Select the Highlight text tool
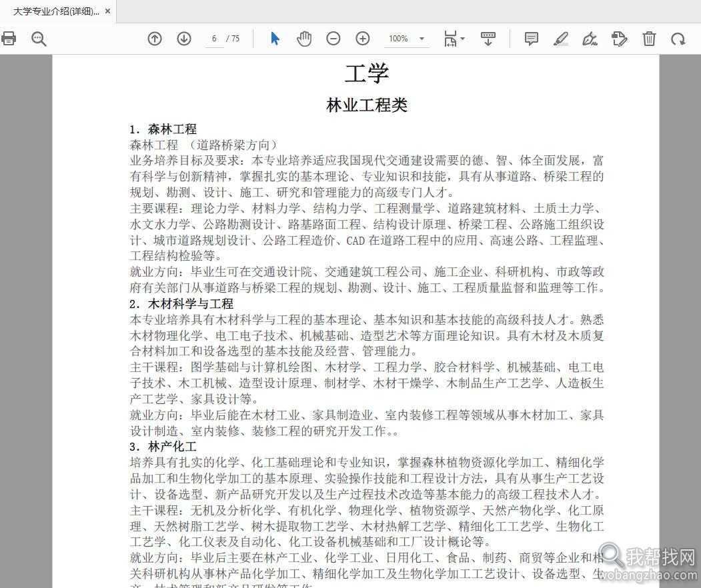Screen dimensions: 701x588 tap(561, 39)
